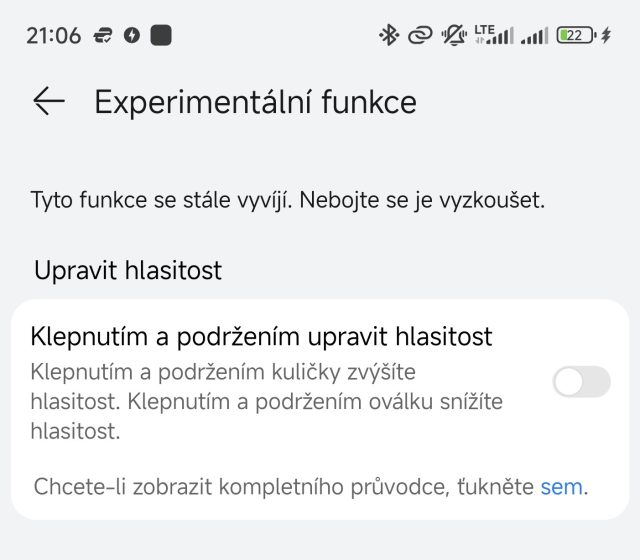Tap the second SIM signal bars
The height and width of the screenshot is (560, 640).
(535, 36)
